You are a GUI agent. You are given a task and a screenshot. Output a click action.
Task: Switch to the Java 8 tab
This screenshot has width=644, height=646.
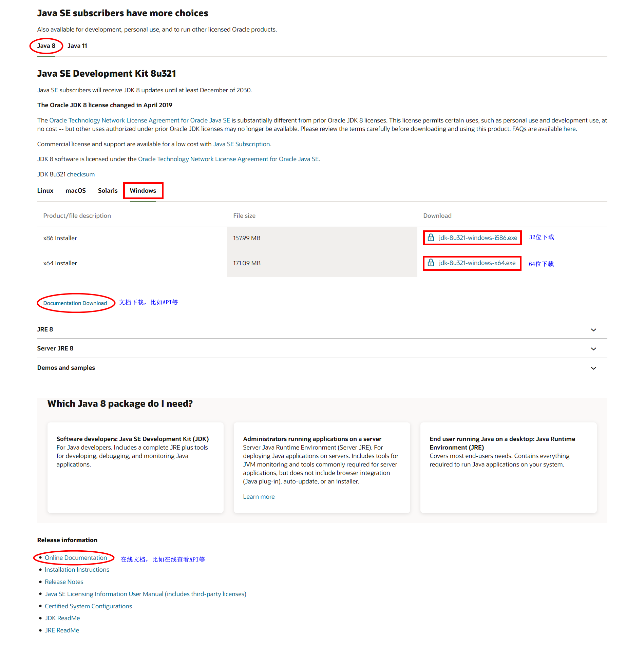(x=46, y=46)
